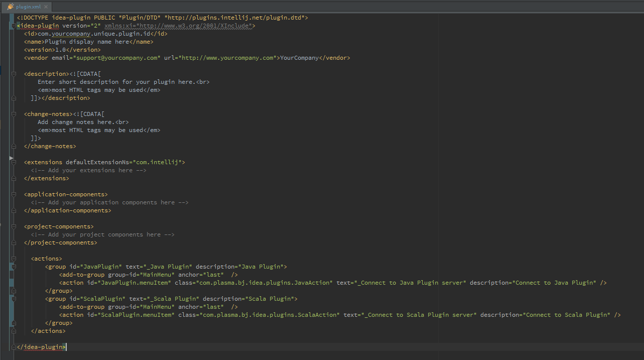Collapse the actions block fold marker
Screen dimensions: 644x360
coord(14,259)
